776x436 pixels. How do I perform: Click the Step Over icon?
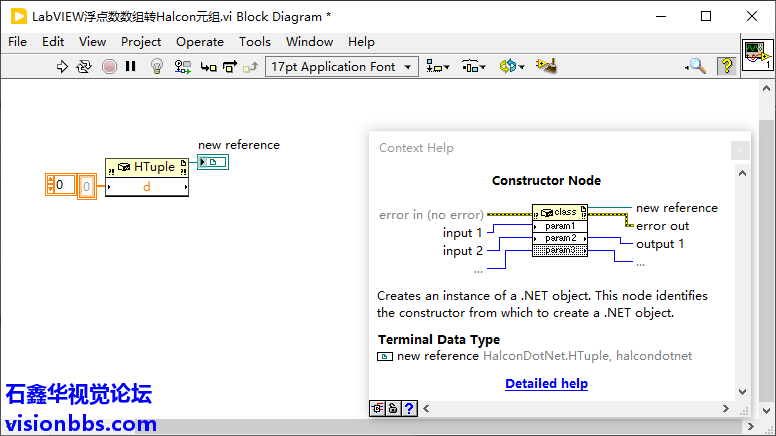coord(229,67)
